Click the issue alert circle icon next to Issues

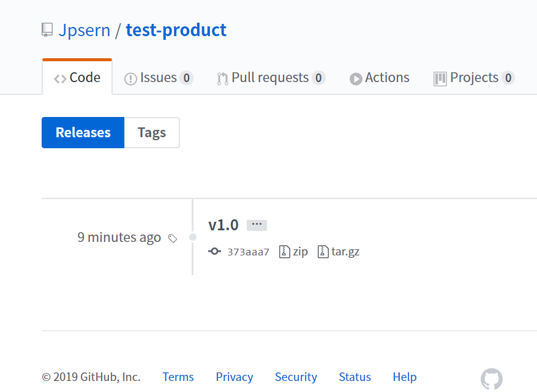[x=130, y=77]
